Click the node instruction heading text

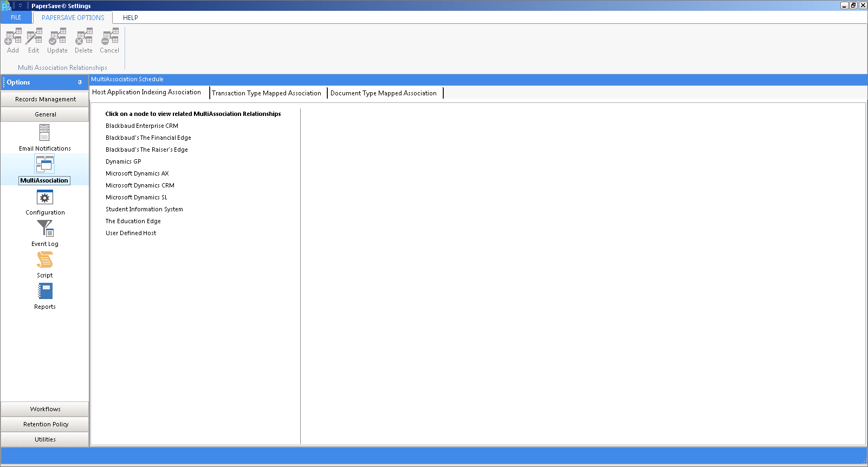click(x=193, y=114)
